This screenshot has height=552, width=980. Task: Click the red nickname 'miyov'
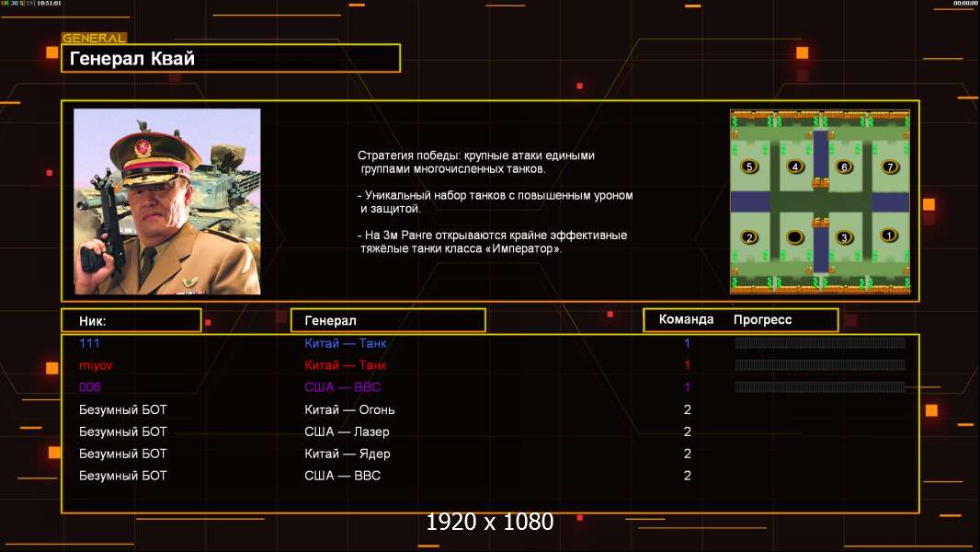click(x=96, y=365)
